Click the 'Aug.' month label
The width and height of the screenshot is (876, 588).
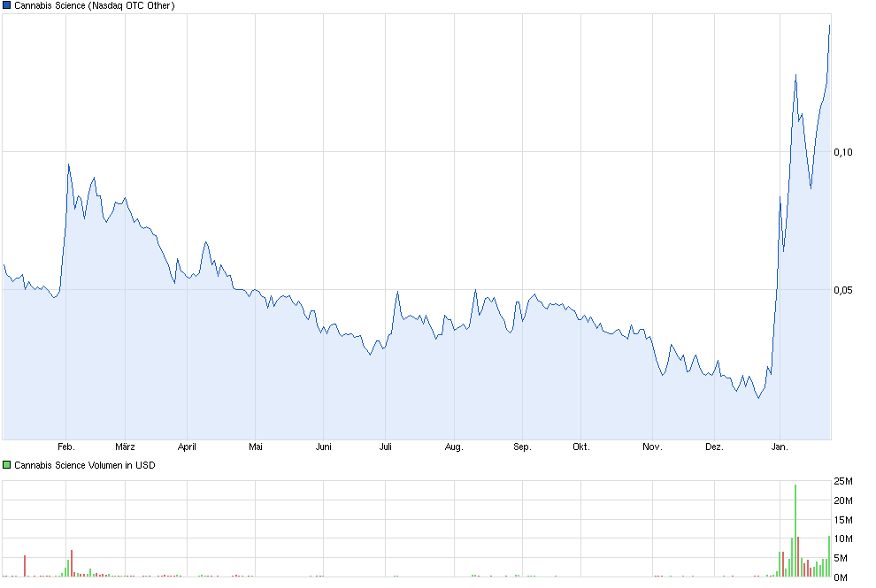(454, 447)
